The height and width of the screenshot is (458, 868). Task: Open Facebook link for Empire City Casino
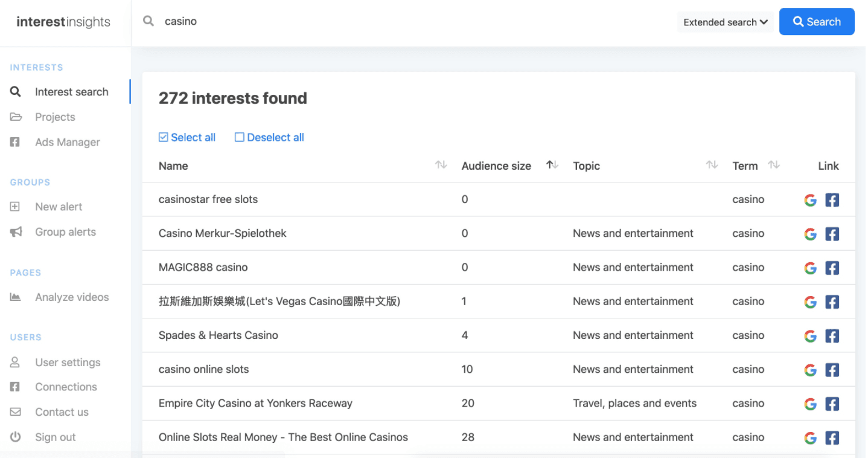832,404
